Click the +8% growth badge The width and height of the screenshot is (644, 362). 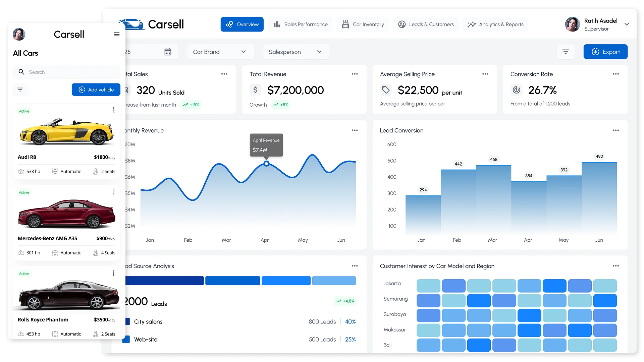pyautogui.click(x=280, y=105)
